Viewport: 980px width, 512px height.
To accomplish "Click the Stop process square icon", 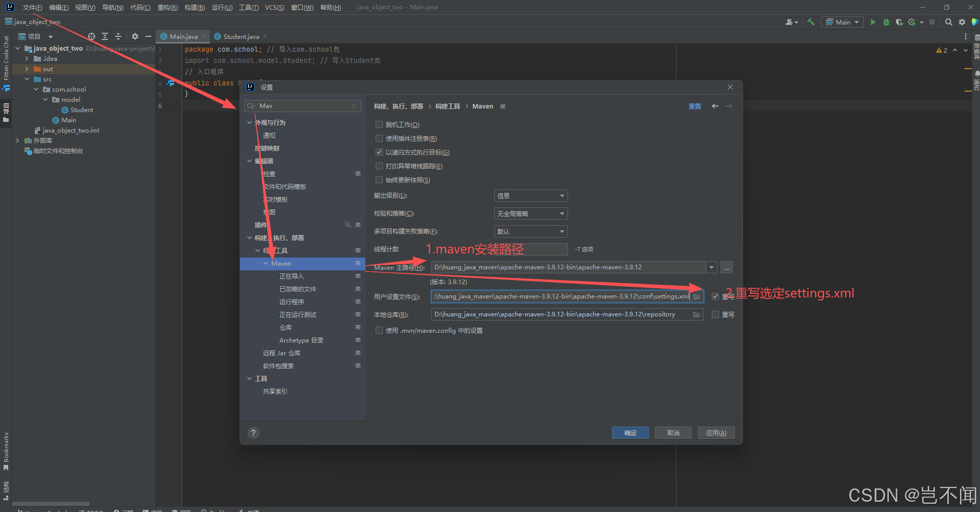I will pos(932,22).
